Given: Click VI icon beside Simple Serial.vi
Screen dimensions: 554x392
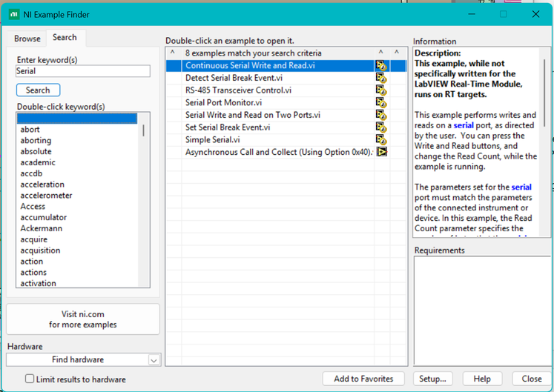Looking at the screenshot, I should [381, 140].
